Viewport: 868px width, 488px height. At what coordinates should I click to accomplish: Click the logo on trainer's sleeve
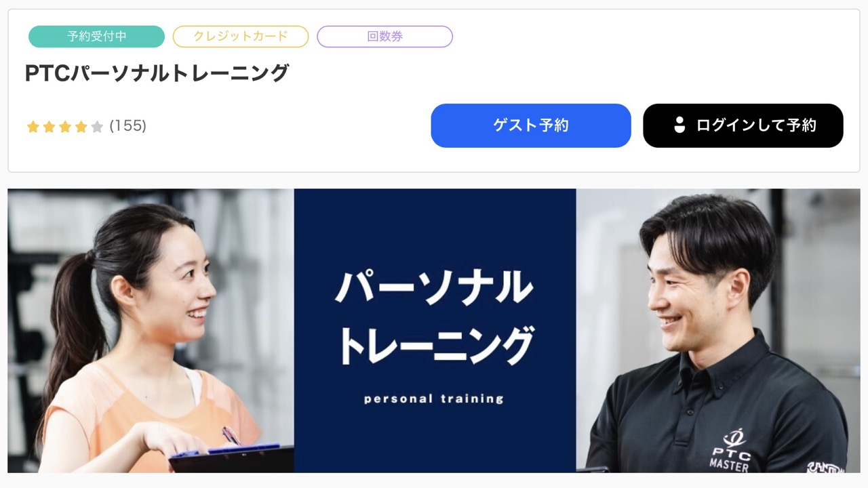point(825,467)
